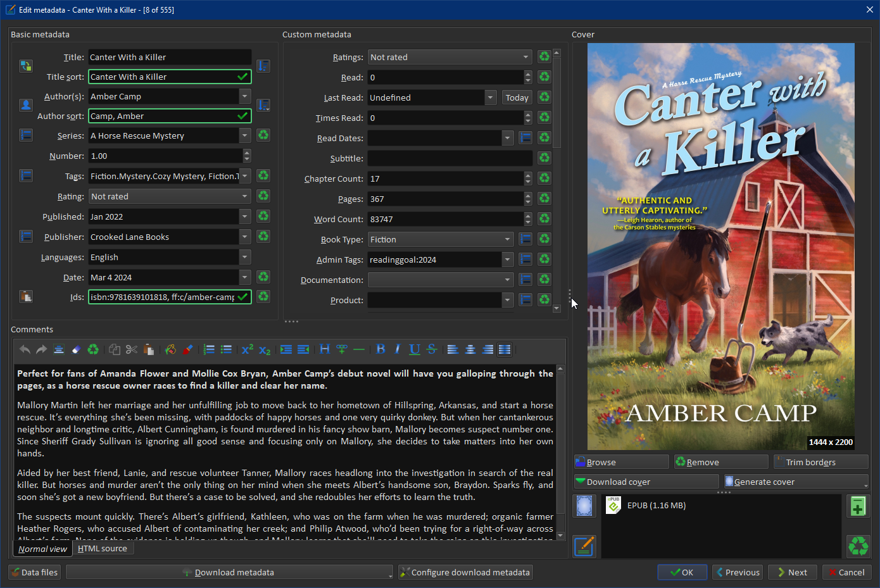880x588 pixels.
Task: Click the Download metadata button
Action: coord(229,572)
